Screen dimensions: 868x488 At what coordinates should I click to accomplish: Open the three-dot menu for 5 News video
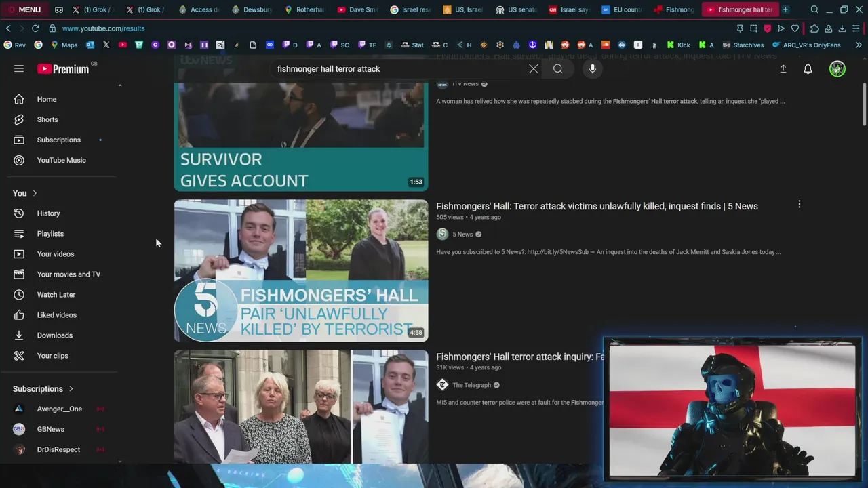pyautogui.click(x=799, y=204)
